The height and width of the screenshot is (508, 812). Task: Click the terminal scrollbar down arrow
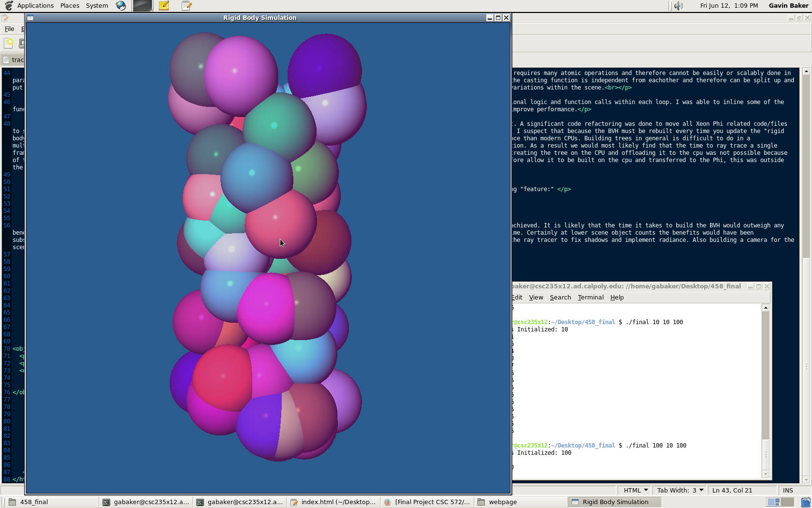click(x=766, y=474)
